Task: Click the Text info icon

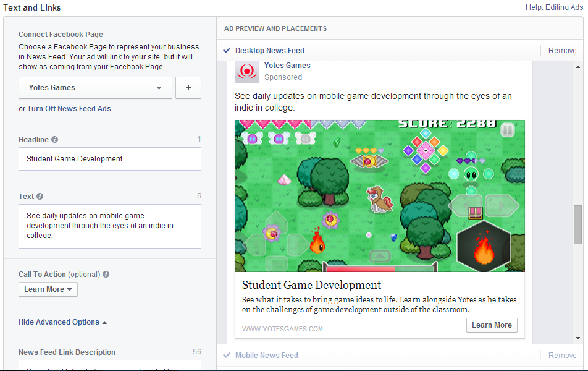Action: point(40,196)
